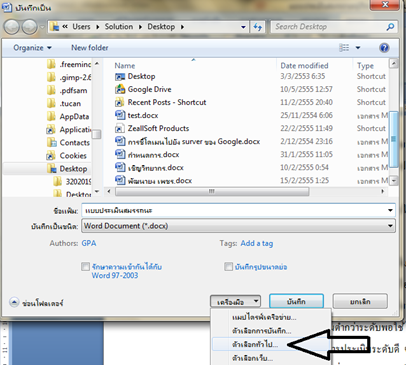Click the folder tree vertical scrollbar thumb
406x365 pixels.
97,134
